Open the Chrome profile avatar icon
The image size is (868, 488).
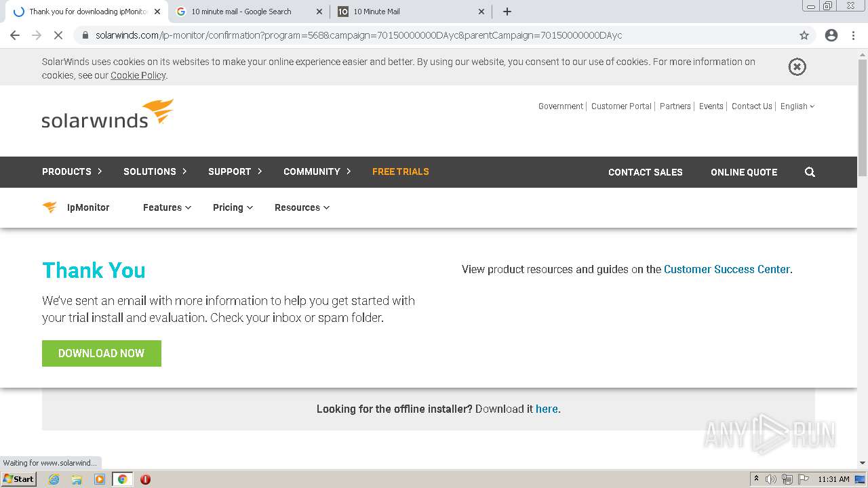click(831, 35)
